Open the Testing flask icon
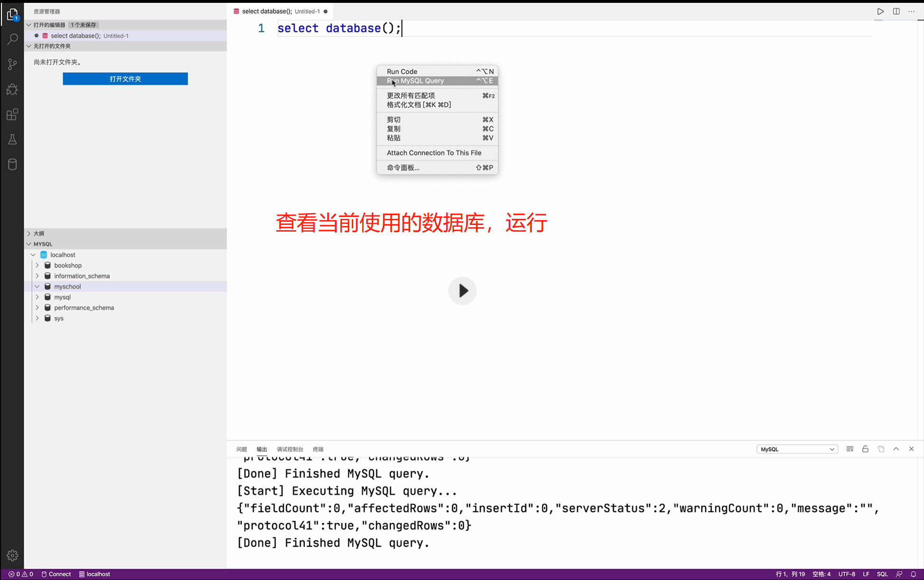 pyautogui.click(x=12, y=140)
